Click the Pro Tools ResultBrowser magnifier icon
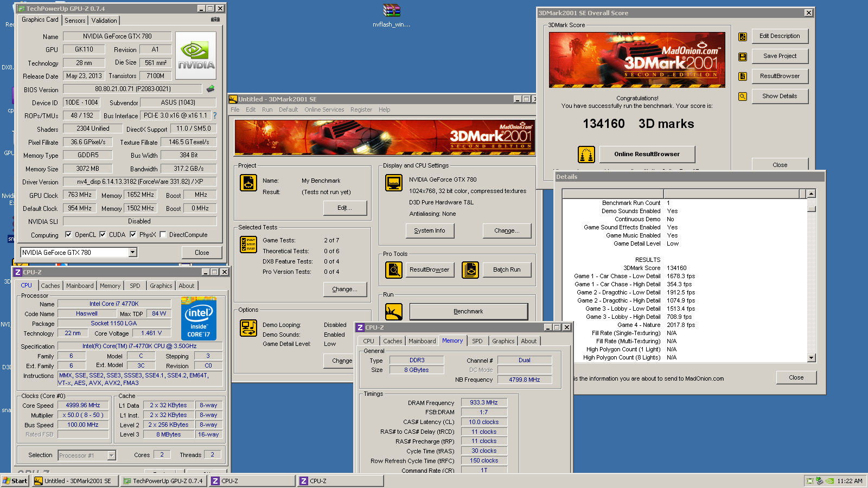 point(394,269)
